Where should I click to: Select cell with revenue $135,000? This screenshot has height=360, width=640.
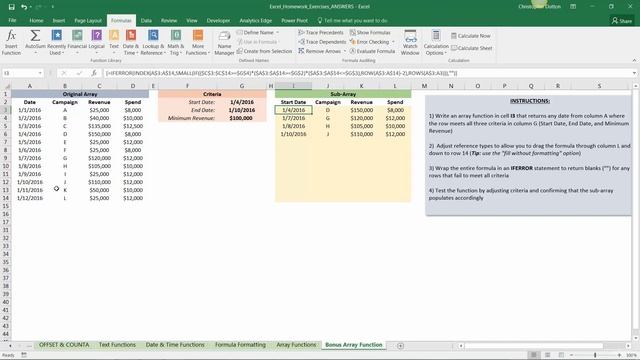99,126
